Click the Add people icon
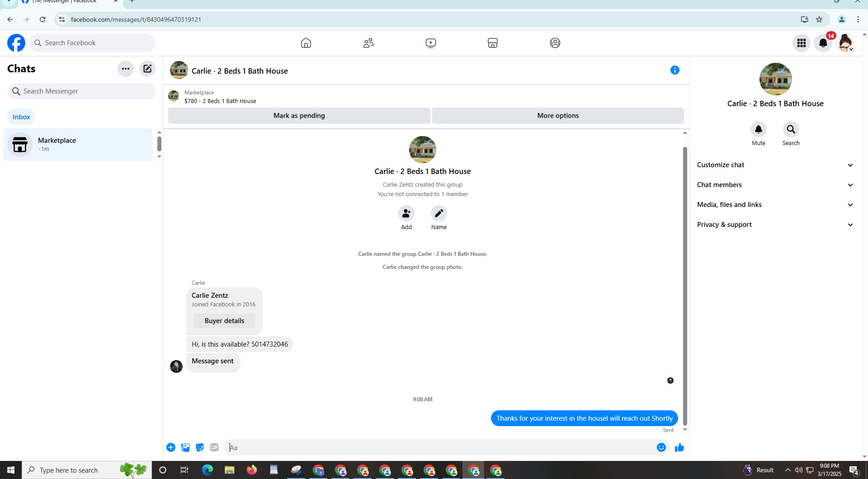Image resolution: width=868 pixels, height=479 pixels. 406,213
